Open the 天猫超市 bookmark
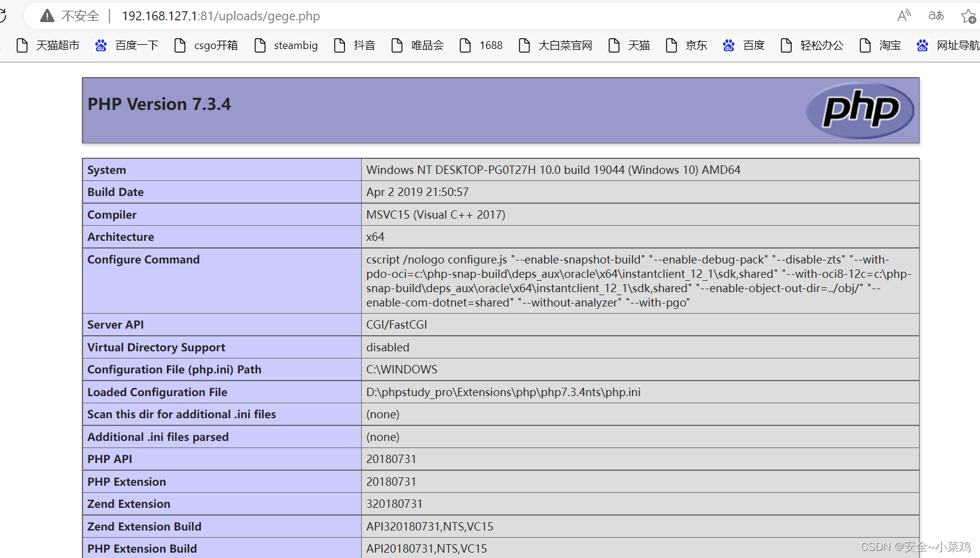The height and width of the screenshot is (558, 980). click(x=48, y=45)
